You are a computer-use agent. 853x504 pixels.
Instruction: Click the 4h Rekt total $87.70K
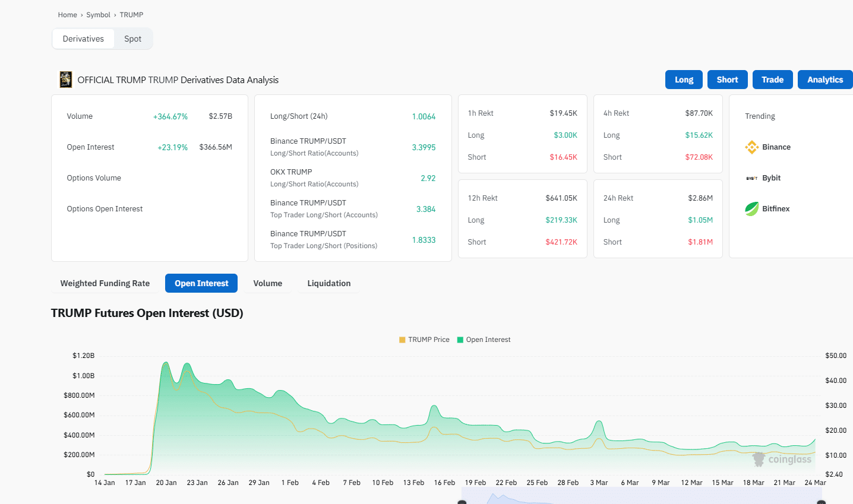coord(699,113)
